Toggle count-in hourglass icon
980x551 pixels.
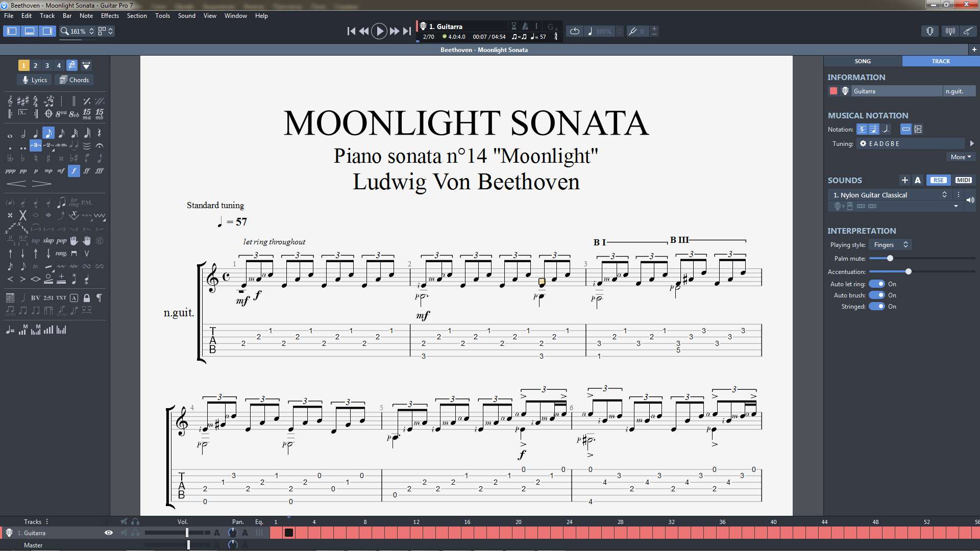(514, 26)
